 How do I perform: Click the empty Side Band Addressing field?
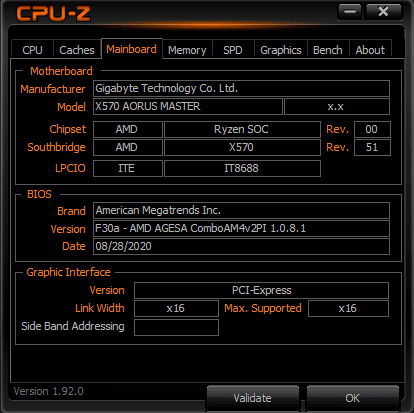(176, 327)
